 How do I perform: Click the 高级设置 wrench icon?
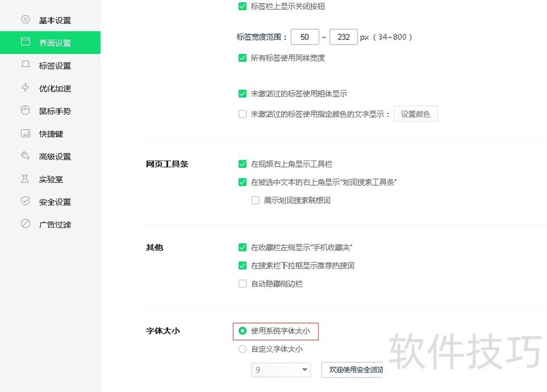coord(25,156)
